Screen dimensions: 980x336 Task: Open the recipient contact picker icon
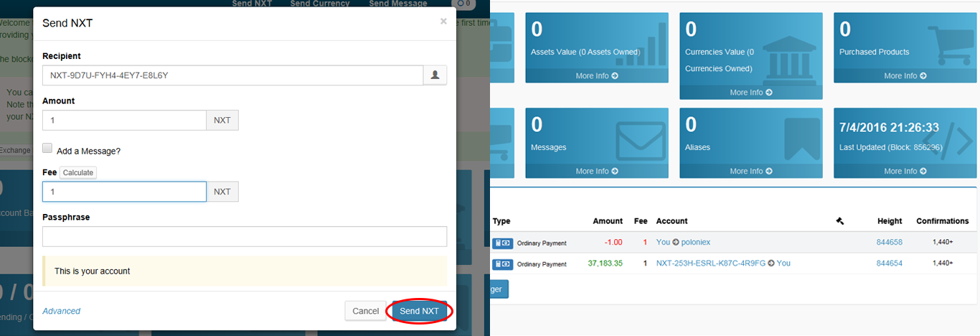point(435,75)
